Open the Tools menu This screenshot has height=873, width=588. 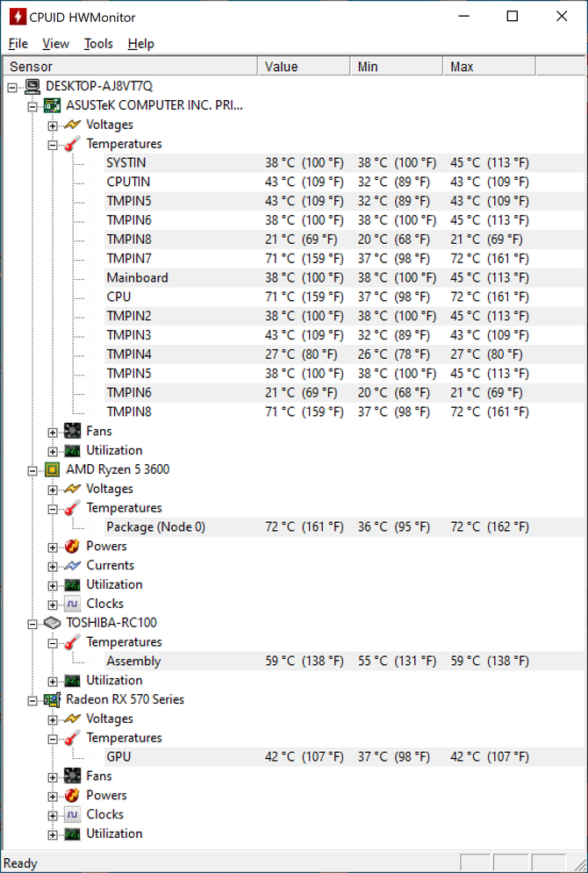(98, 43)
